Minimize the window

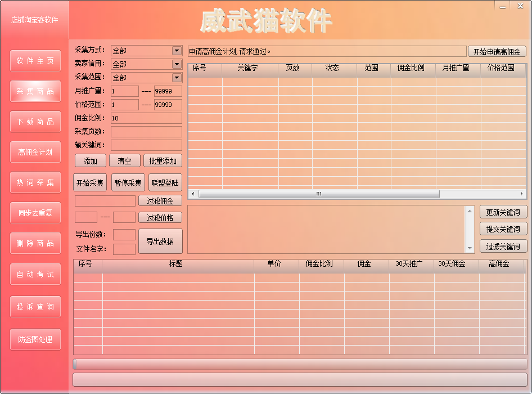503,6
